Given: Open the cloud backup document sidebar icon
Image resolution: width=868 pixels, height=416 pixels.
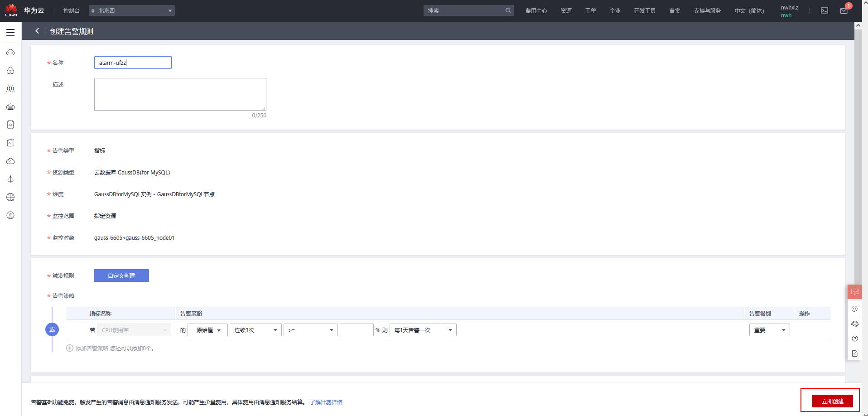Looking at the screenshot, I should [10, 125].
